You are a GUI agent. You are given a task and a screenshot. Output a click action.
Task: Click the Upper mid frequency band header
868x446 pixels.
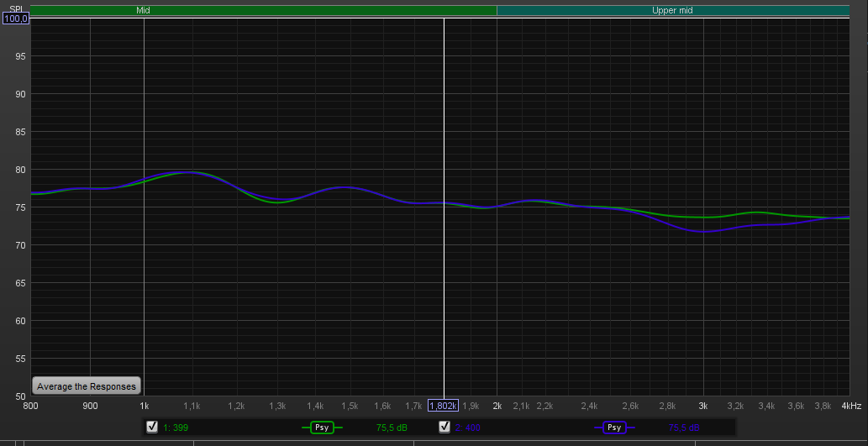(x=673, y=10)
